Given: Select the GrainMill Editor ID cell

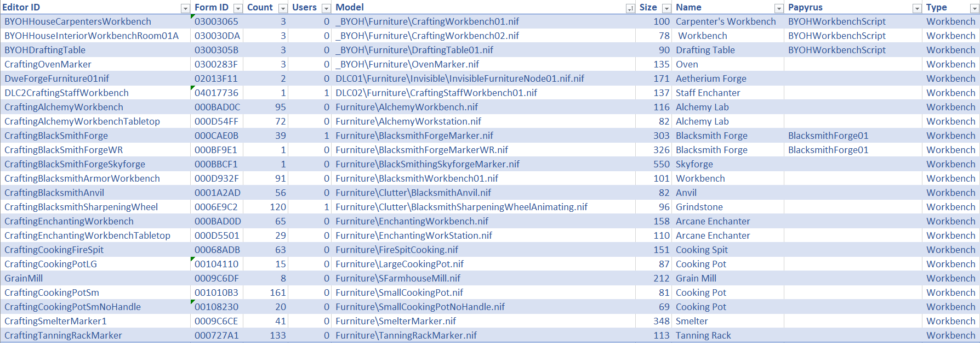Looking at the screenshot, I should click(x=24, y=278).
